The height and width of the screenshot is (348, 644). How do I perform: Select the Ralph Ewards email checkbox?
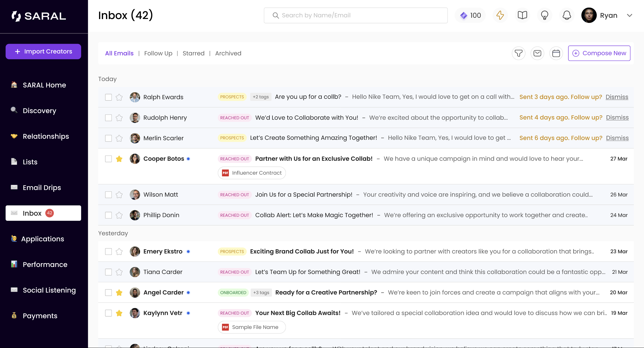coord(108,97)
